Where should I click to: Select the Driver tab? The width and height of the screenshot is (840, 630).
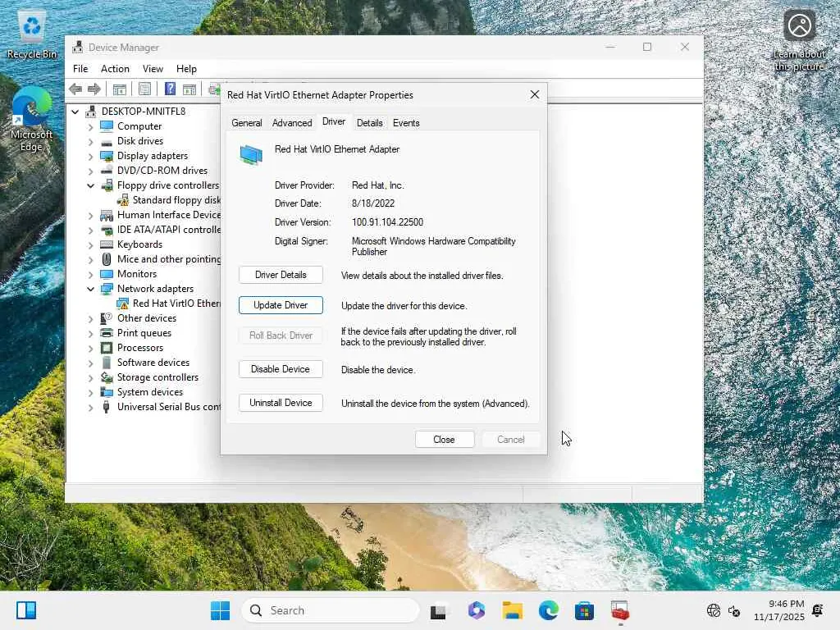[x=334, y=121]
